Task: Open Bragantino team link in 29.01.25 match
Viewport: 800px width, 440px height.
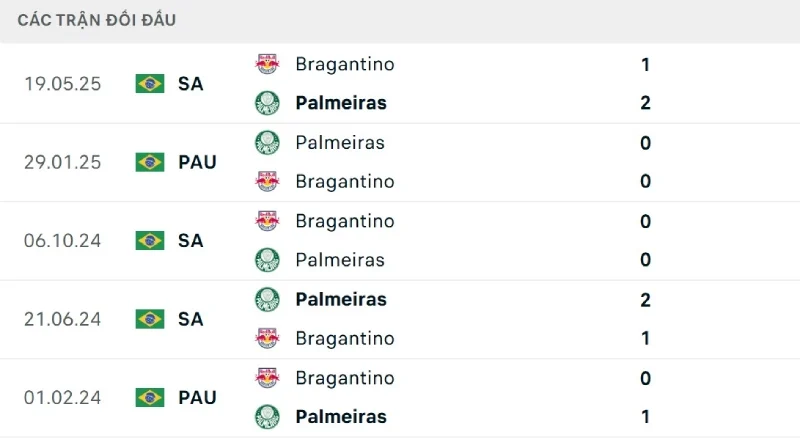Action: [x=345, y=182]
